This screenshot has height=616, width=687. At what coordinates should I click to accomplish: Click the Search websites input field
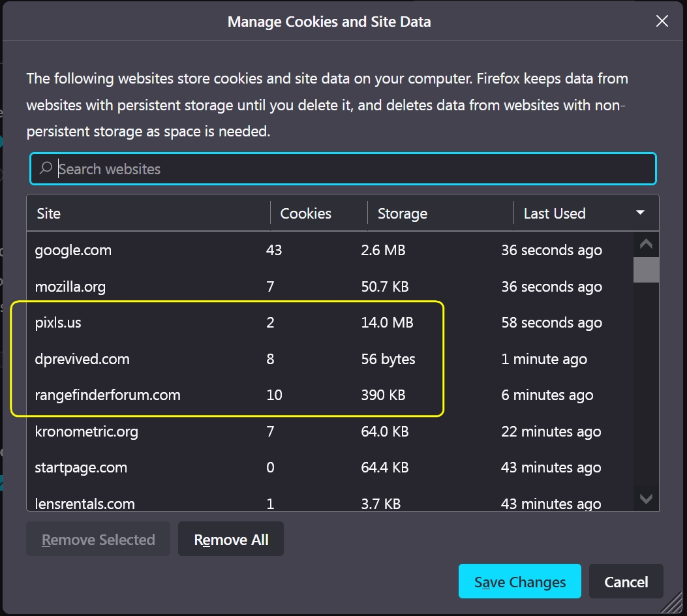(x=352, y=169)
